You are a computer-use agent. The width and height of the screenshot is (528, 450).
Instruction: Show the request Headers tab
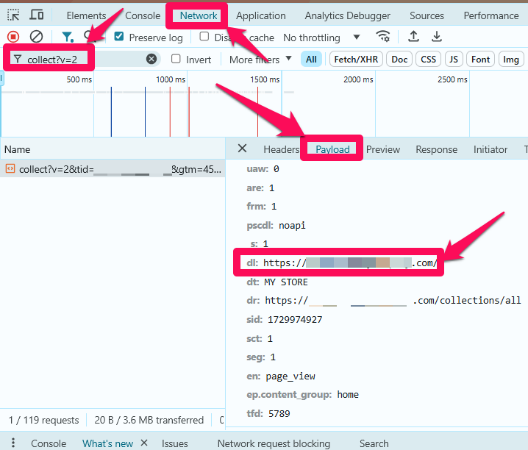[x=281, y=149]
